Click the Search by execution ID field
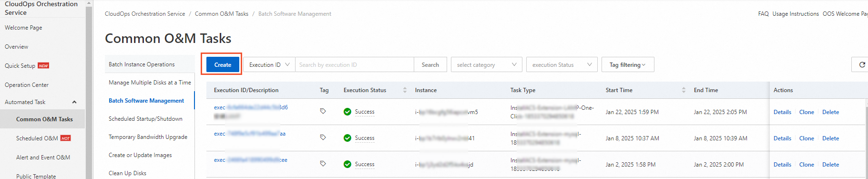The height and width of the screenshot is (179, 868). [354, 64]
